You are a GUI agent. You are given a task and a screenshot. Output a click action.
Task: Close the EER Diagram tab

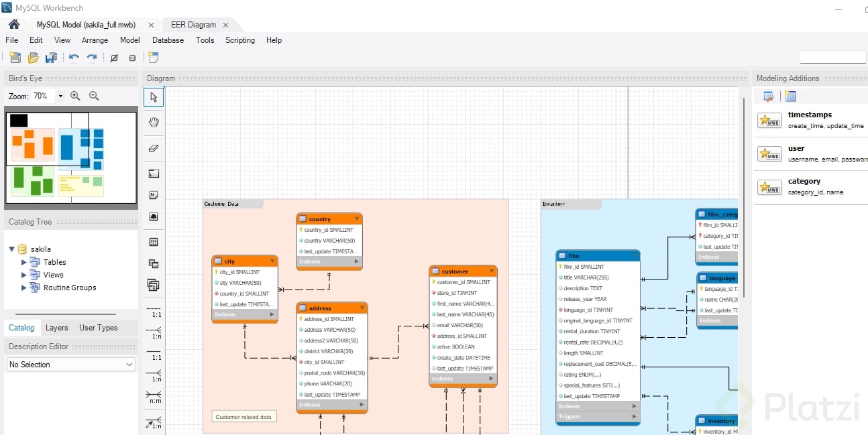click(225, 25)
